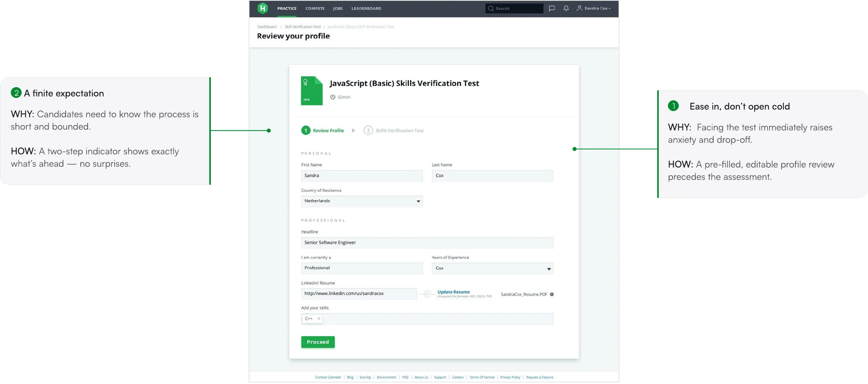Click the Update Resume link

click(453, 292)
